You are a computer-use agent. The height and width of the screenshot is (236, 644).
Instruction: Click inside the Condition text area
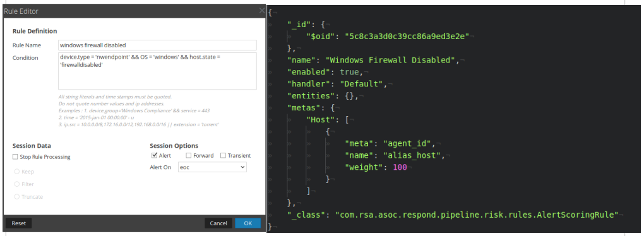tap(157, 71)
